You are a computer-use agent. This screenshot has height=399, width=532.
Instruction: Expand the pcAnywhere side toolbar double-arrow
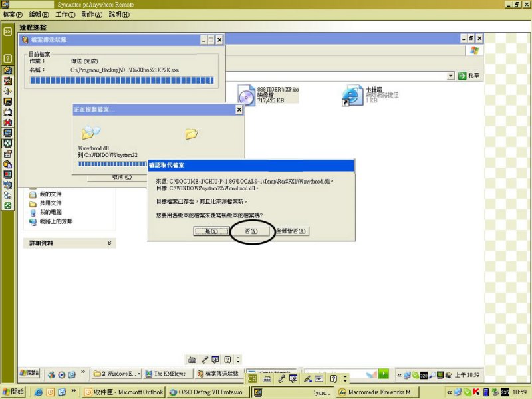[7, 31]
